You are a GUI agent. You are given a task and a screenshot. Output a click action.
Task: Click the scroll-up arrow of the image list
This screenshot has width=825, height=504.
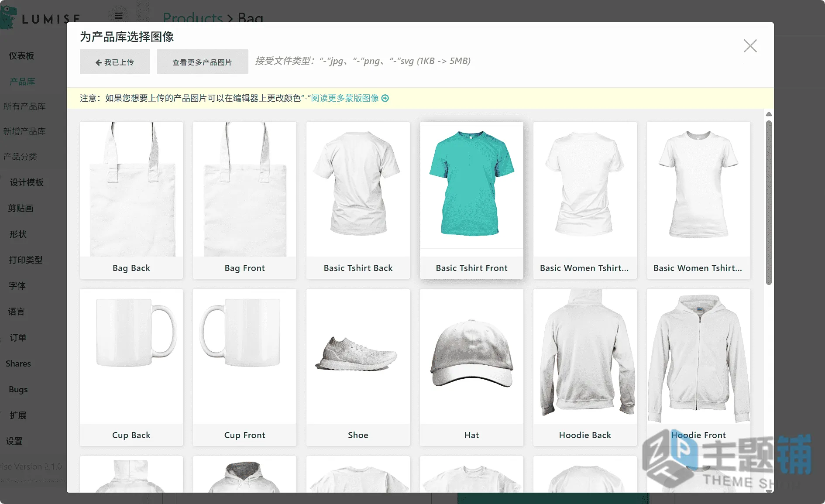[769, 114]
